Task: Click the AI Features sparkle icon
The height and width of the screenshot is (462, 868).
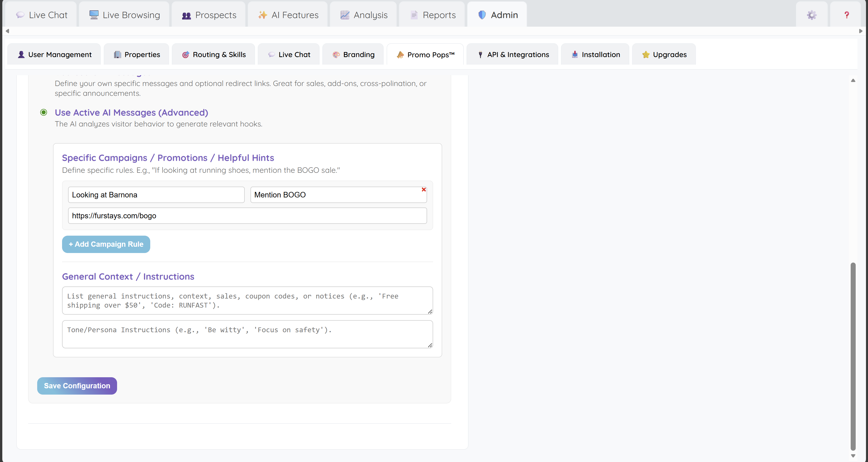Action: [263, 15]
